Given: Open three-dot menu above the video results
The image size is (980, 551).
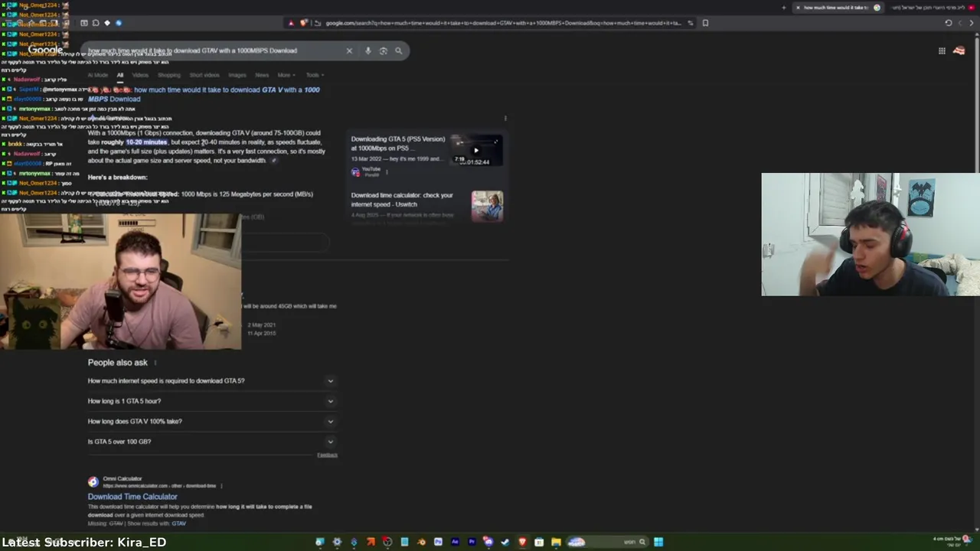Looking at the screenshot, I should pyautogui.click(x=505, y=119).
